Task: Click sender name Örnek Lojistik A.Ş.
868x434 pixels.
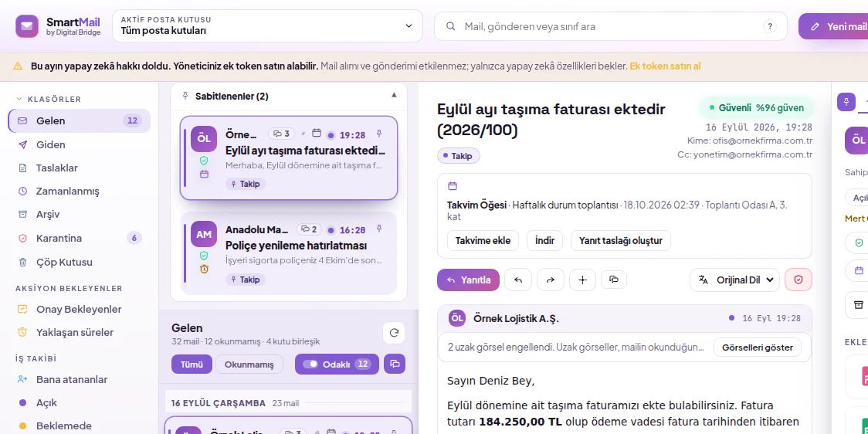Action: pyautogui.click(x=517, y=318)
